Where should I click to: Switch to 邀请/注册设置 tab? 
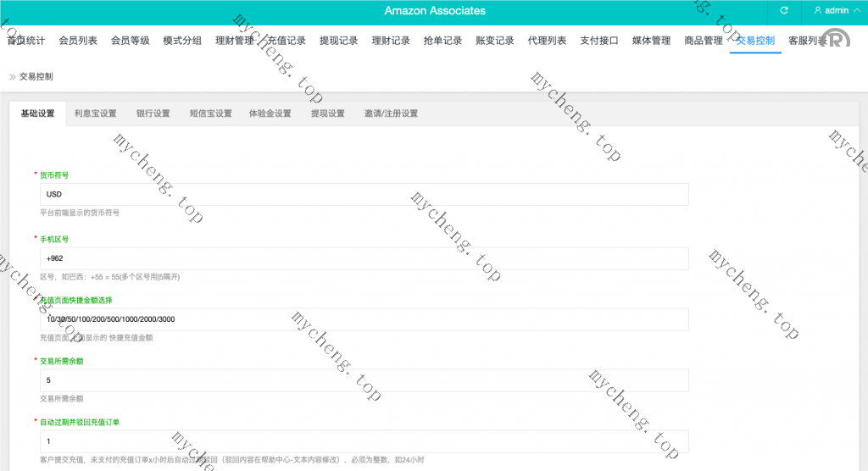tap(391, 114)
